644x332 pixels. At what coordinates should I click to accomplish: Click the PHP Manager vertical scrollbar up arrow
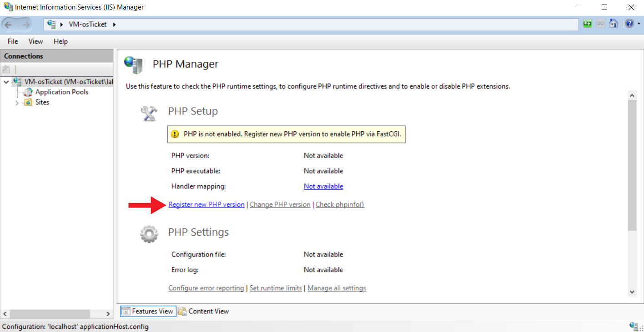[632, 95]
